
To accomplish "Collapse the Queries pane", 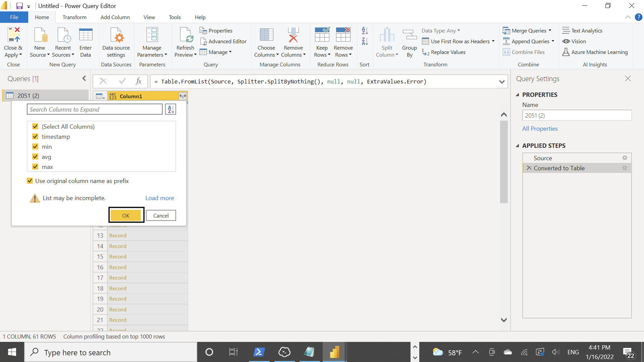I will tap(84, 78).
